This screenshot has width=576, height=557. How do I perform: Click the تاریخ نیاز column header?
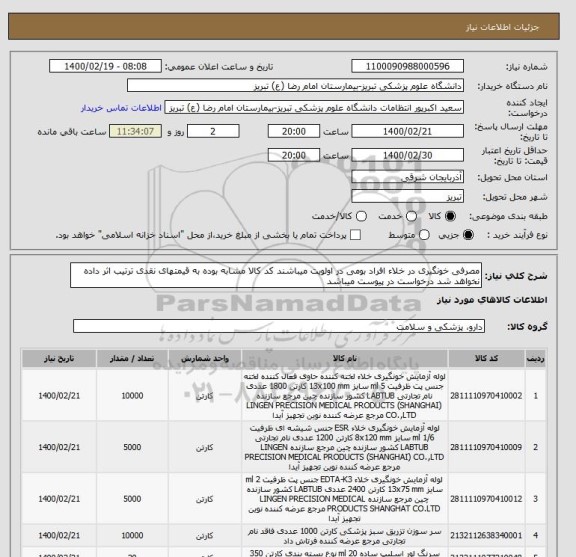59,358
